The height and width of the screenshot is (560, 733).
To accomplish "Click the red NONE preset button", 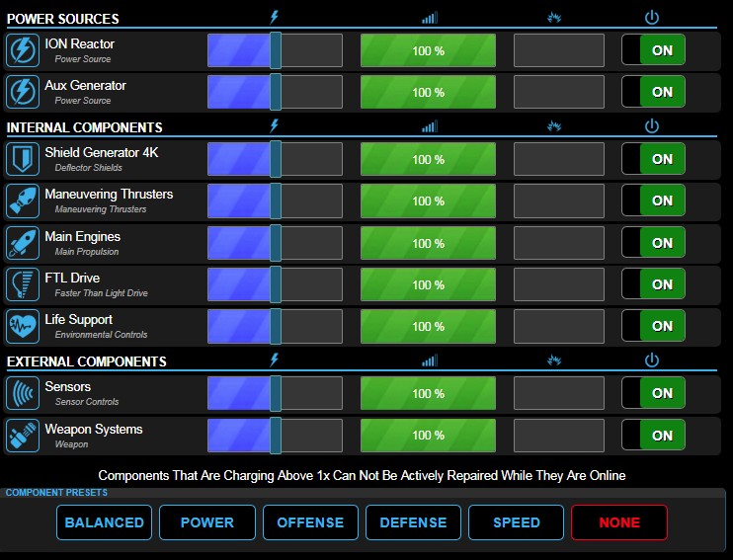I will pos(619,522).
